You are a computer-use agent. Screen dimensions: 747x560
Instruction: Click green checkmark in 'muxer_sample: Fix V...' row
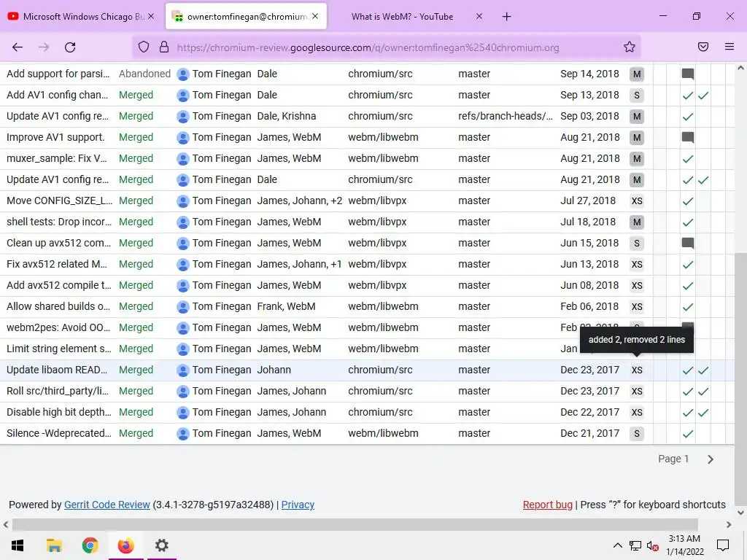click(687, 158)
